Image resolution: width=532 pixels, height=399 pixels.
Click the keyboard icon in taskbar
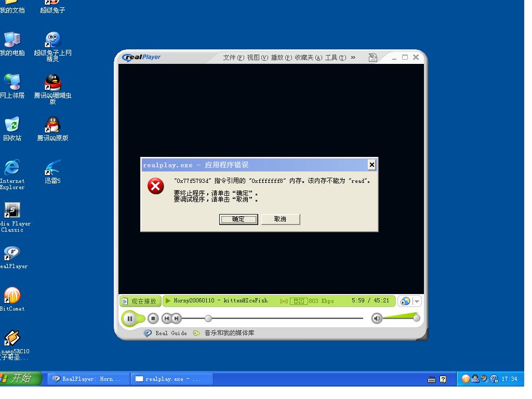[x=432, y=379]
